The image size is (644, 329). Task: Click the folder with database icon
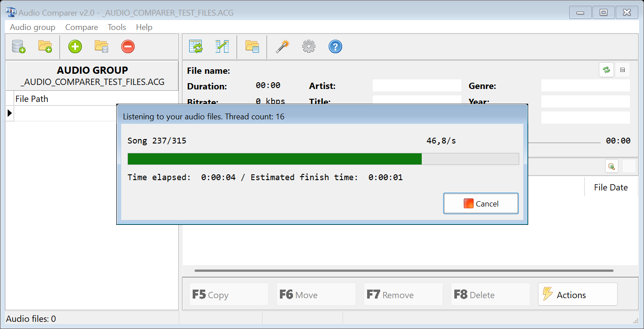102,46
